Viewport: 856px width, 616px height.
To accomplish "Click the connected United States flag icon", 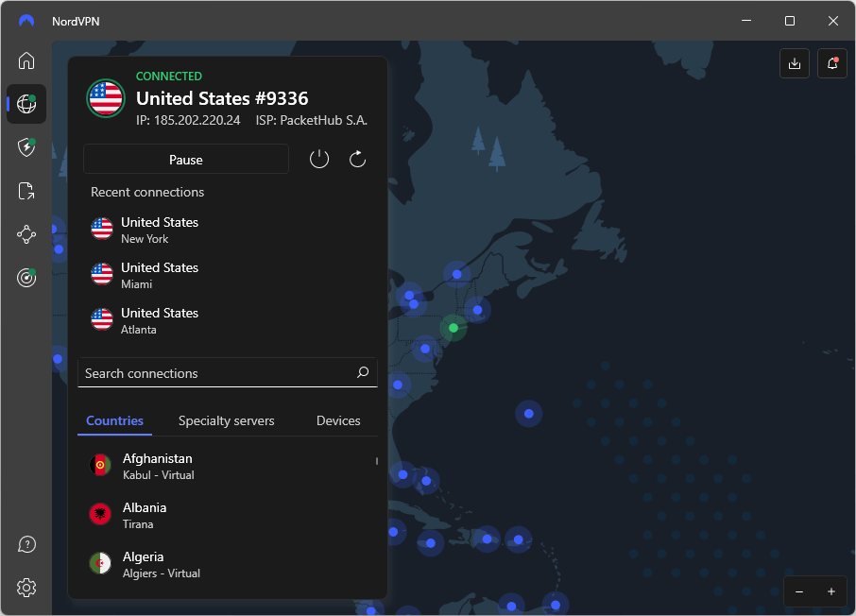I will [x=106, y=98].
